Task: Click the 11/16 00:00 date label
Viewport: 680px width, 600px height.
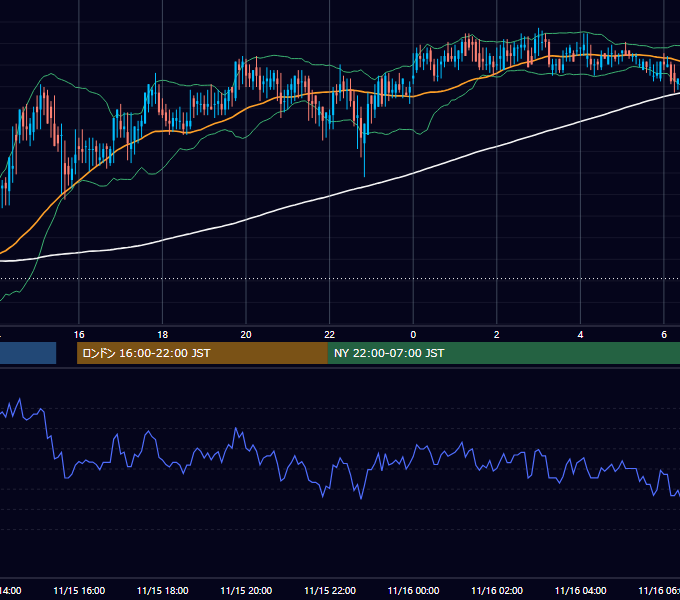Action: point(413,590)
